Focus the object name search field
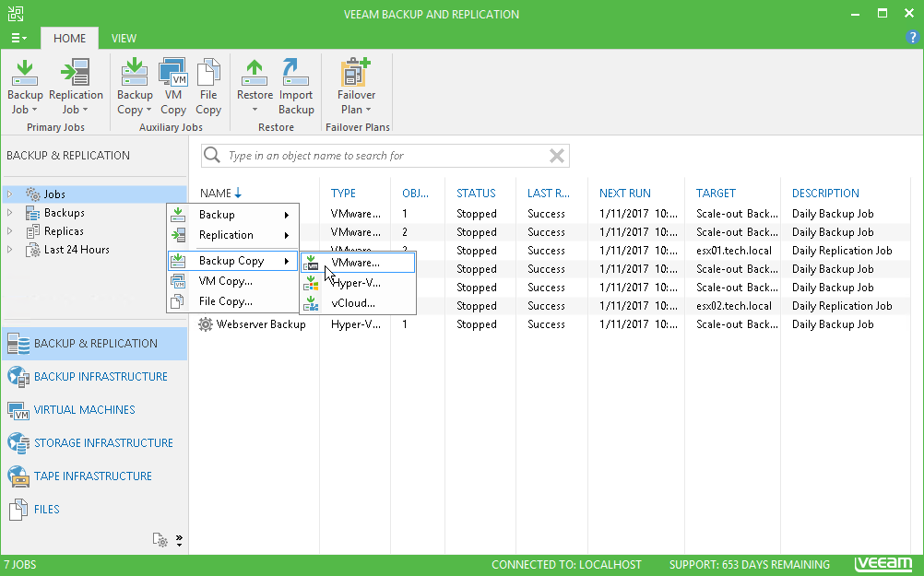The height and width of the screenshot is (576, 924). (386, 156)
